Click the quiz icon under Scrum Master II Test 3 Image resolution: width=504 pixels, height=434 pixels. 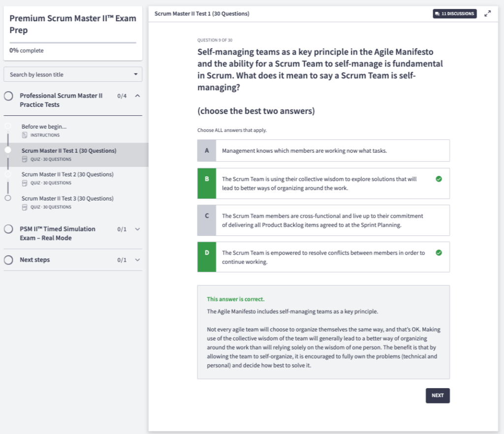coord(25,207)
